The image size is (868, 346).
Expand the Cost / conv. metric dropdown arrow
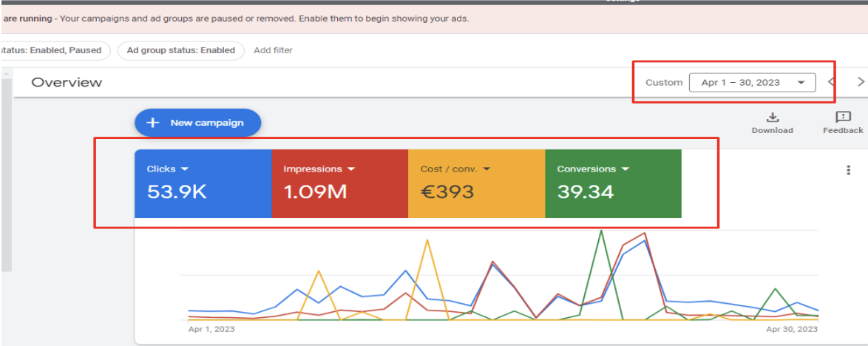pyautogui.click(x=486, y=169)
